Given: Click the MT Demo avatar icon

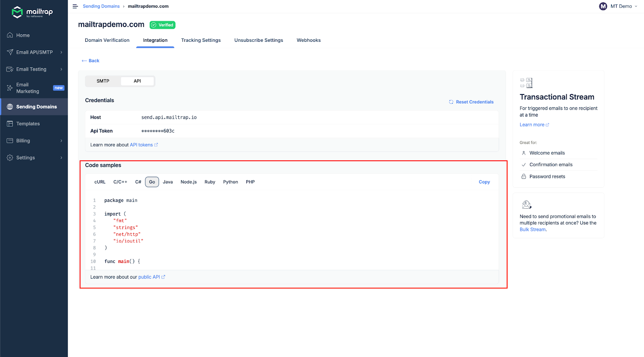Looking at the screenshot, I should [x=603, y=6].
